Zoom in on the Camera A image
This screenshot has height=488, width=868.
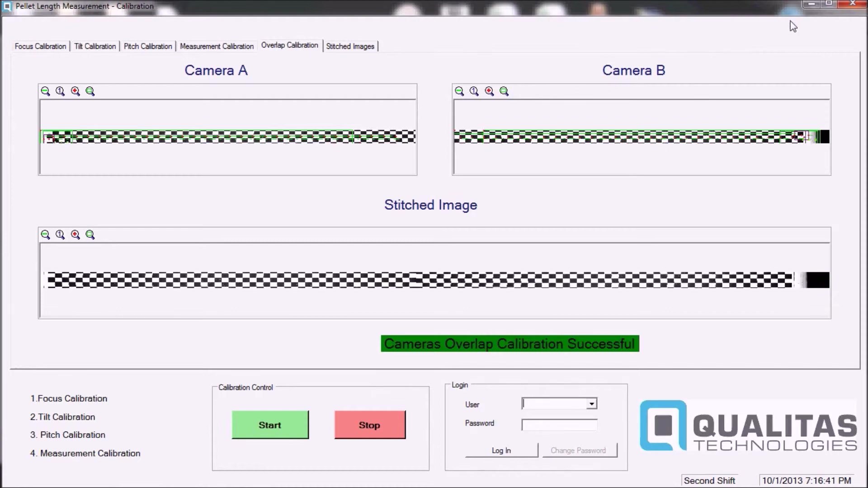pos(75,91)
